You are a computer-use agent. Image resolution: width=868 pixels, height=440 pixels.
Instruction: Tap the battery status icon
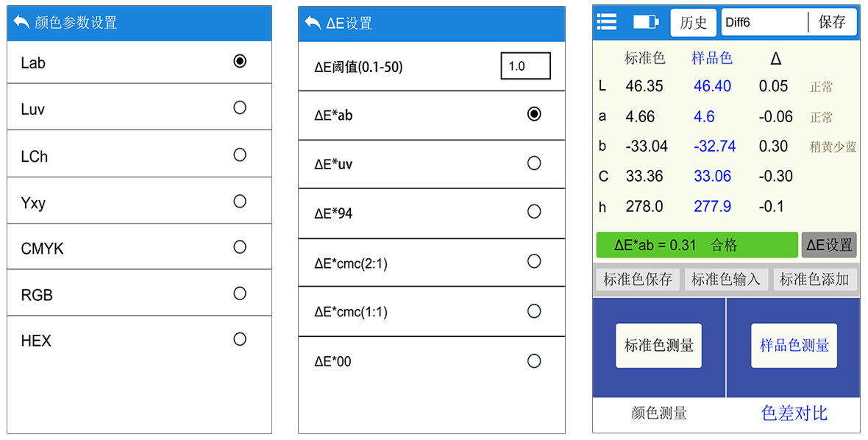click(x=645, y=21)
